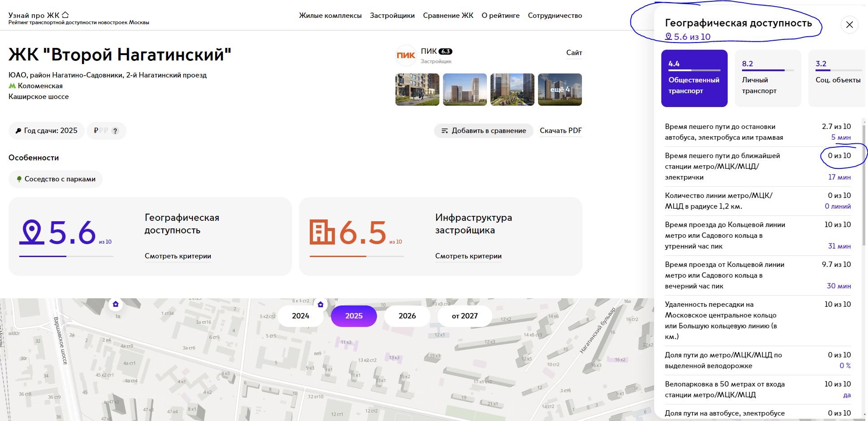Click Добавить в сравнение button
This screenshot has width=868, height=421.
pyautogui.click(x=484, y=131)
